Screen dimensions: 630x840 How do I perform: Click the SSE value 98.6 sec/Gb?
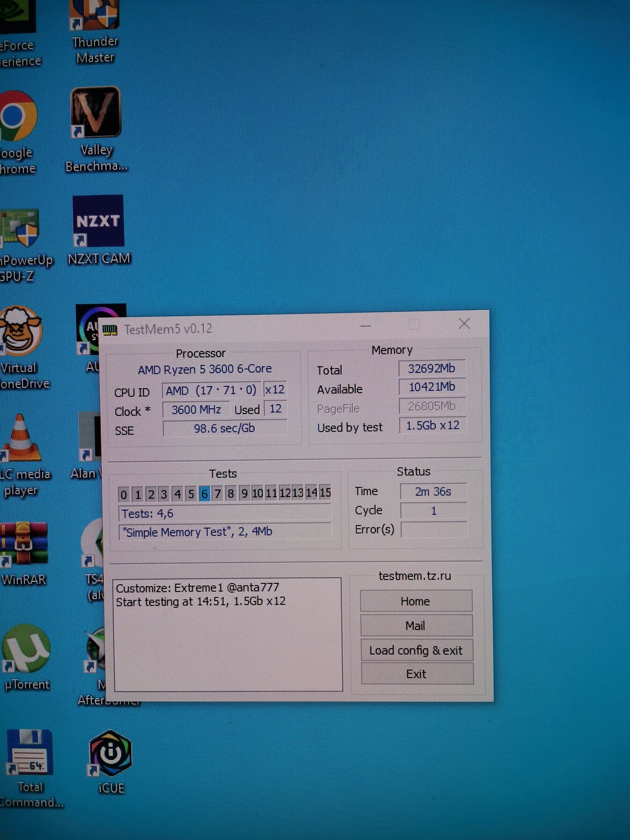point(224,428)
